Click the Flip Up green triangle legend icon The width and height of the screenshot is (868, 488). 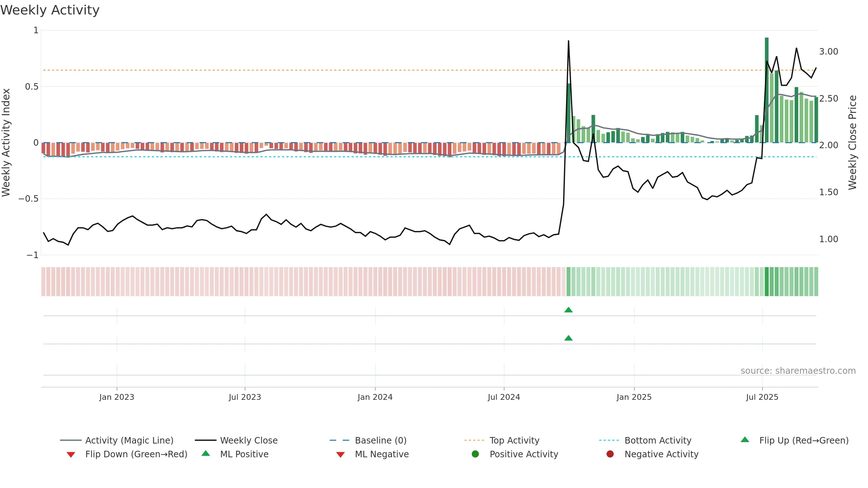[x=745, y=440]
